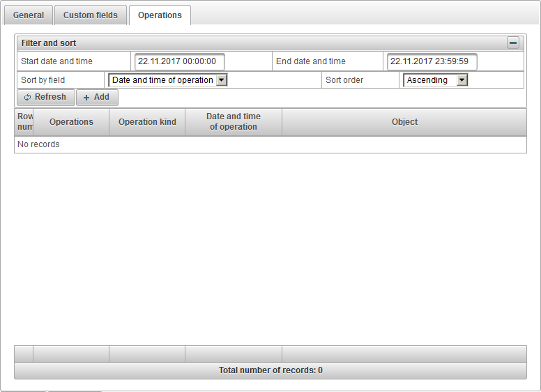Click the Refresh button
541x392 pixels.
point(45,97)
